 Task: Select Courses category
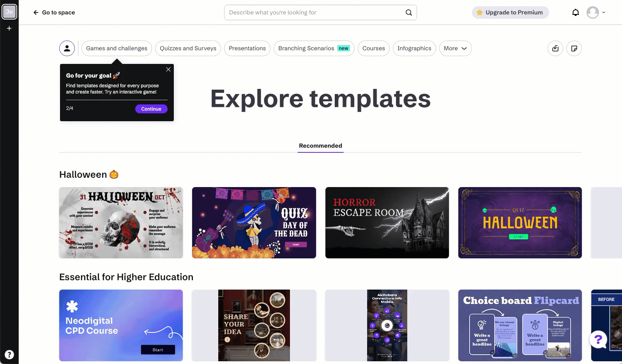(x=373, y=48)
